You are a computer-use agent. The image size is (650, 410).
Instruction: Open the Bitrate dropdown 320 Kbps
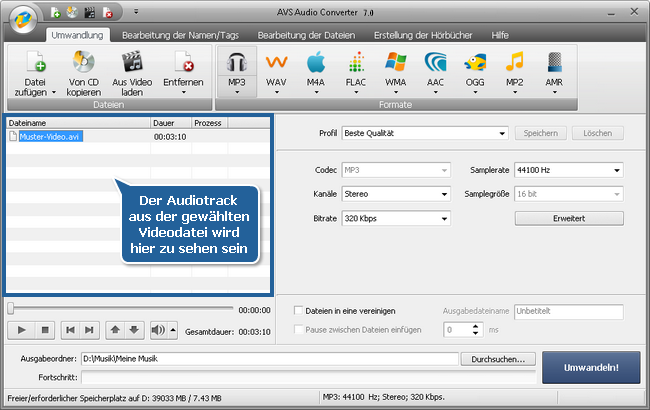coord(396,218)
